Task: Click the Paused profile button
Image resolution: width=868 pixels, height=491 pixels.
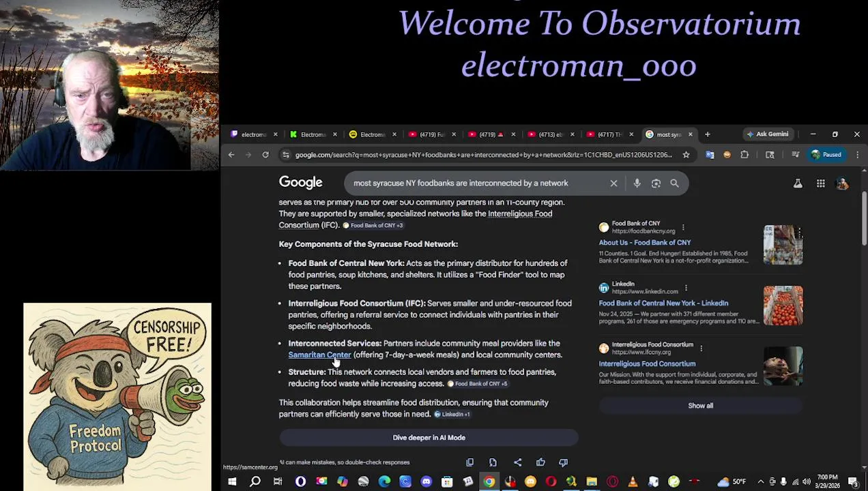Action: 826,155
